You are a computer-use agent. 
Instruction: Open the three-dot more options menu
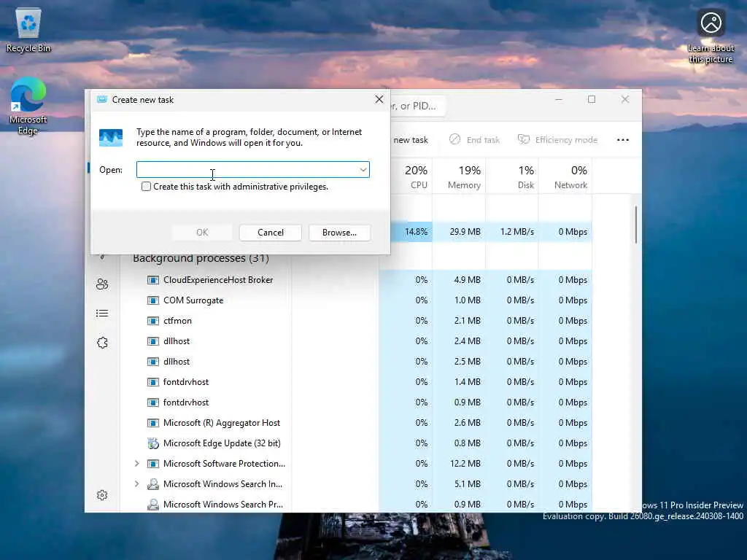[x=623, y=139]
